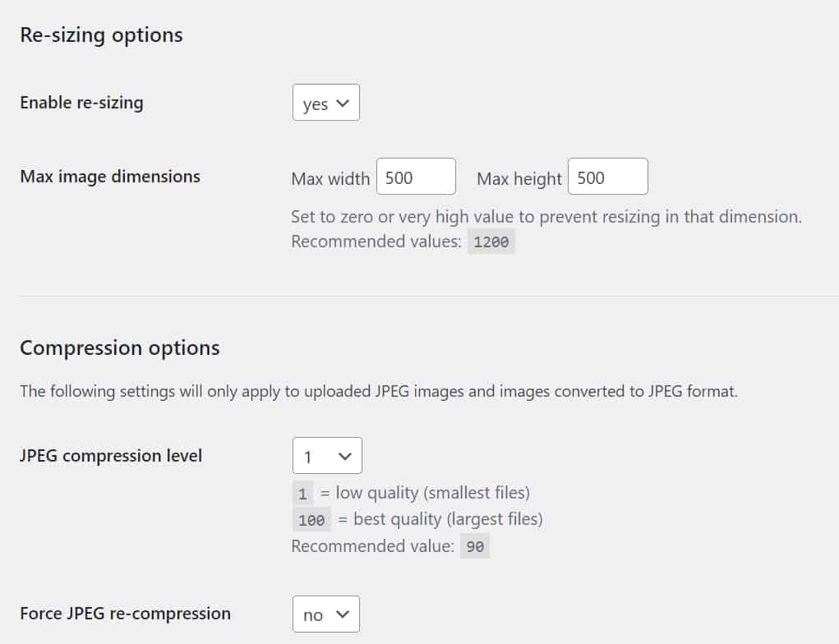
Task: Click the Max width input field
Action: [415, 177]
